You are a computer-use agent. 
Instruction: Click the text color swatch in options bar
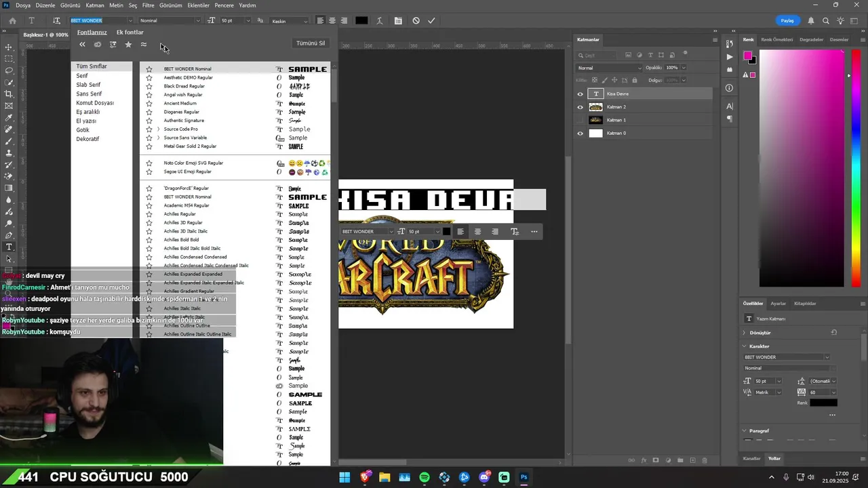click(x=361, y=20)
